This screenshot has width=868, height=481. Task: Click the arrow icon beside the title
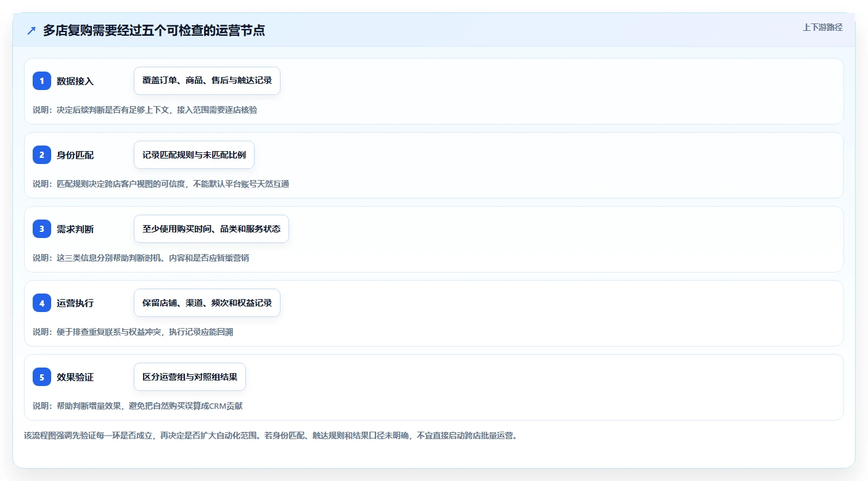[x=31, y=30]
